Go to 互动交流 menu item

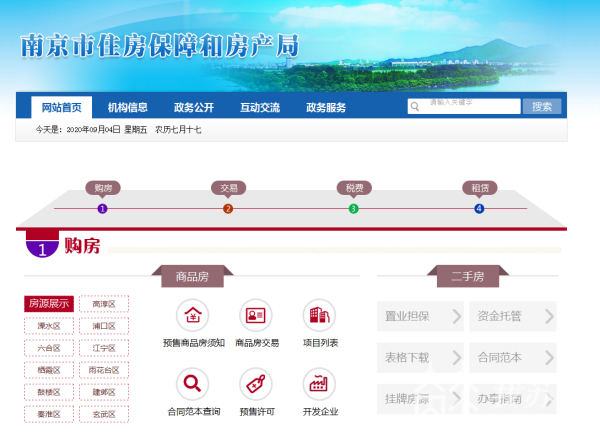coord(259,107)
